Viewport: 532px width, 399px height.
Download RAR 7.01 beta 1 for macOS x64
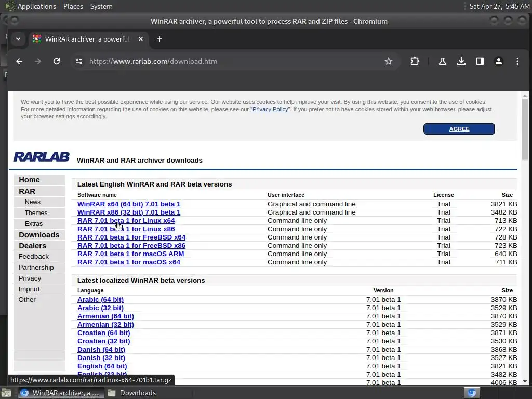pyautogui.click(x=129, y=262)
